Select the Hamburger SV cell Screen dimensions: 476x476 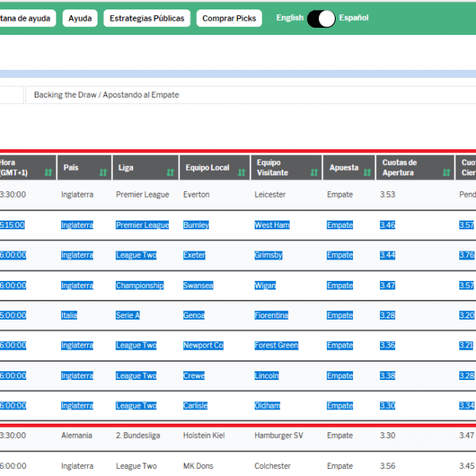click(278, 436)
